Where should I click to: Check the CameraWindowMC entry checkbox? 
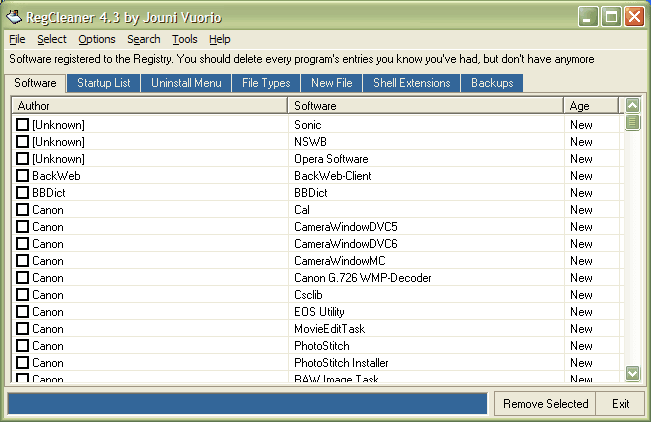point(22,261)
